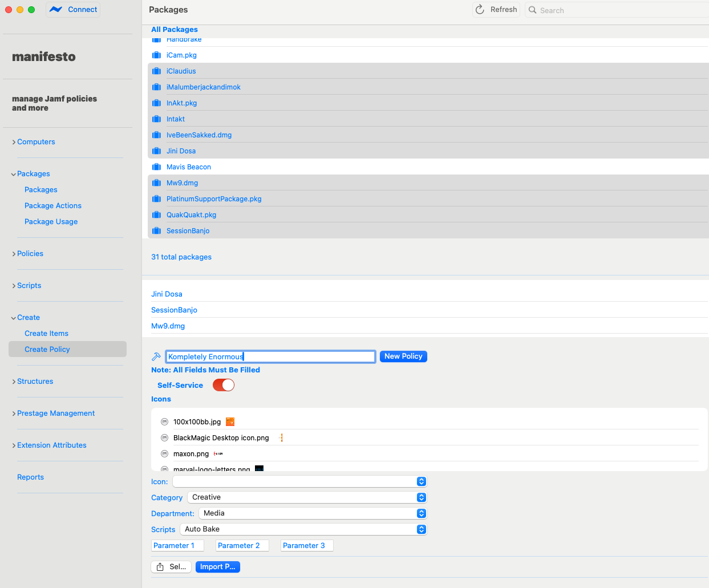Go to Create Items in sidebar

(46, 334)
